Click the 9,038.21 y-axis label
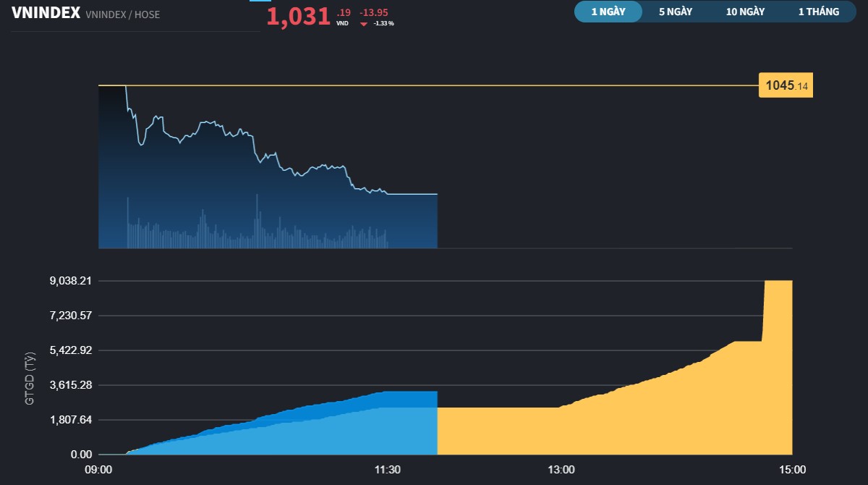This screenshot has height=485, width=868. click(71, 281)
